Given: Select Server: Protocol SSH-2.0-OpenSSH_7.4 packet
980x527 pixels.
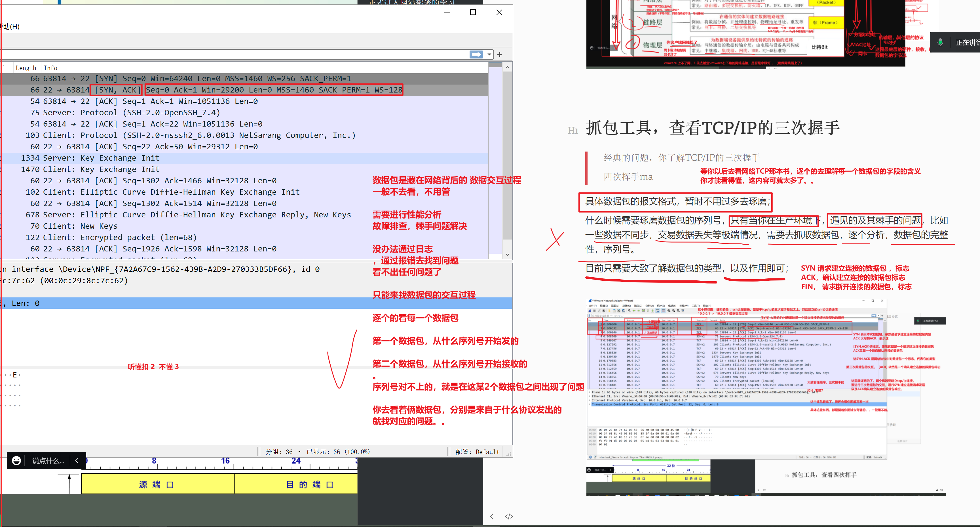Looking at the screenshot, I should tap(244, 113).
